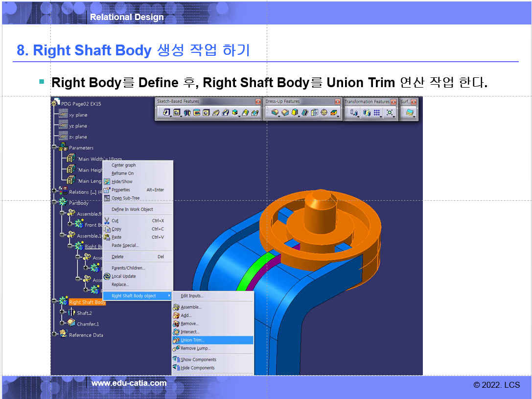Click the Hole tool icon

[206, 113]
